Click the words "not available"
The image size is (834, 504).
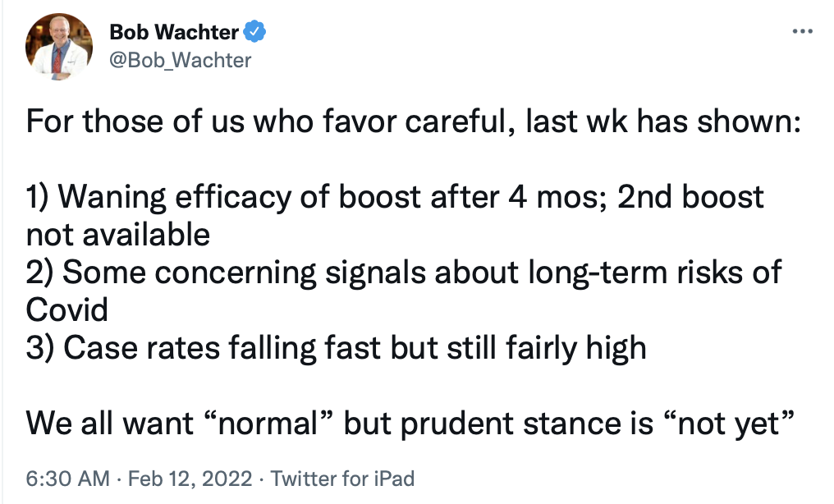pyautogui.click(x=118, y=234)
